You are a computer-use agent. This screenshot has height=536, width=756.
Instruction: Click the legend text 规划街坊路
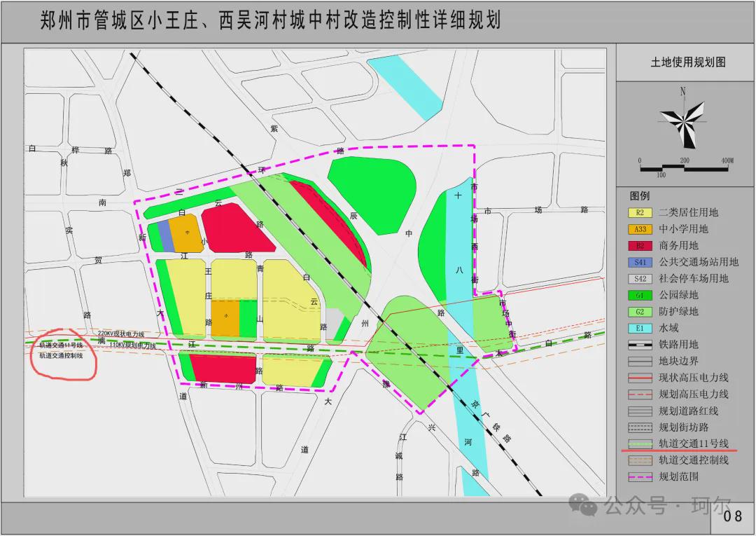click(683, 427)
